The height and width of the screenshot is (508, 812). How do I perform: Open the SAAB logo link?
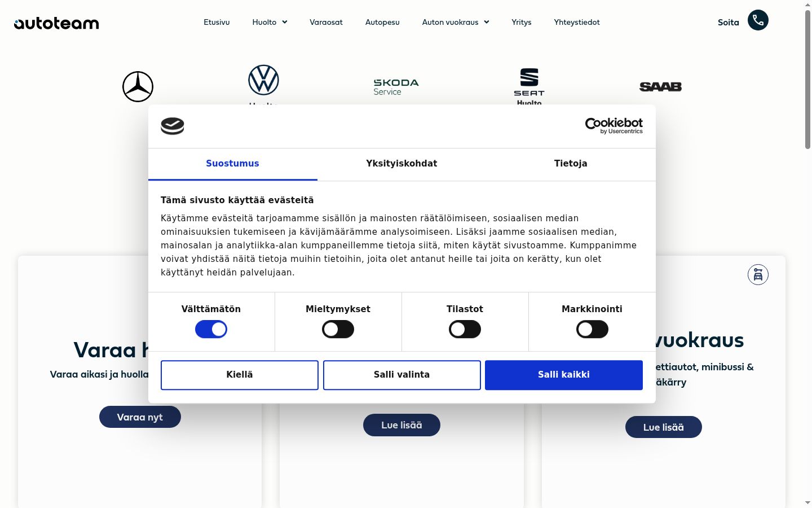tap(660, 86)
